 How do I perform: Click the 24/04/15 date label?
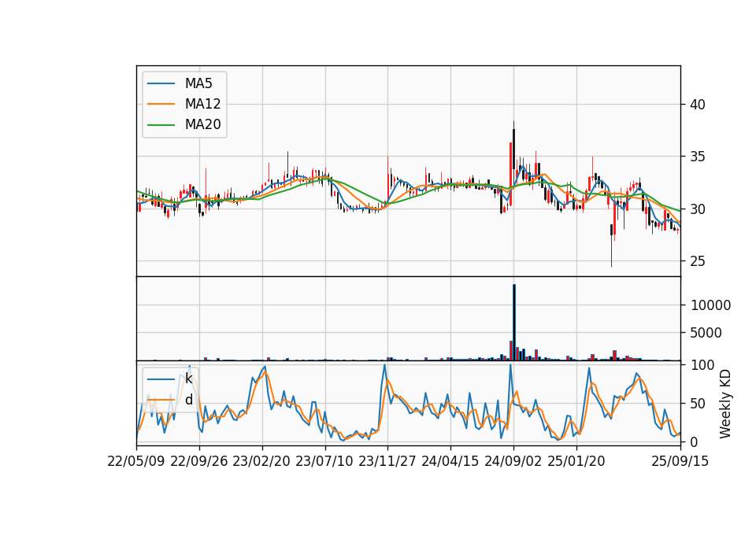[x=450, y=461]
